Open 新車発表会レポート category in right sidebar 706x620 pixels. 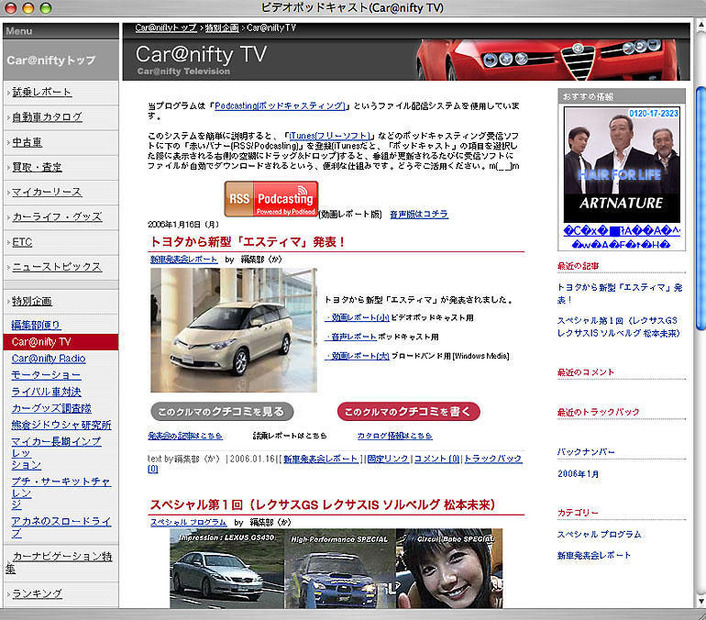click(594, 556)
